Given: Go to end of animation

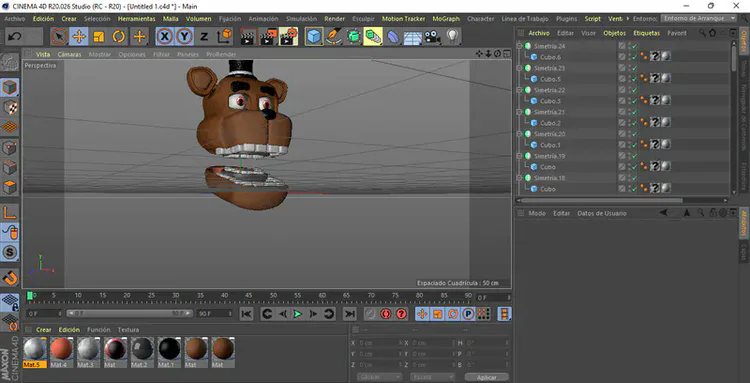Looking at the screenshot, I should tap(350, 314).
